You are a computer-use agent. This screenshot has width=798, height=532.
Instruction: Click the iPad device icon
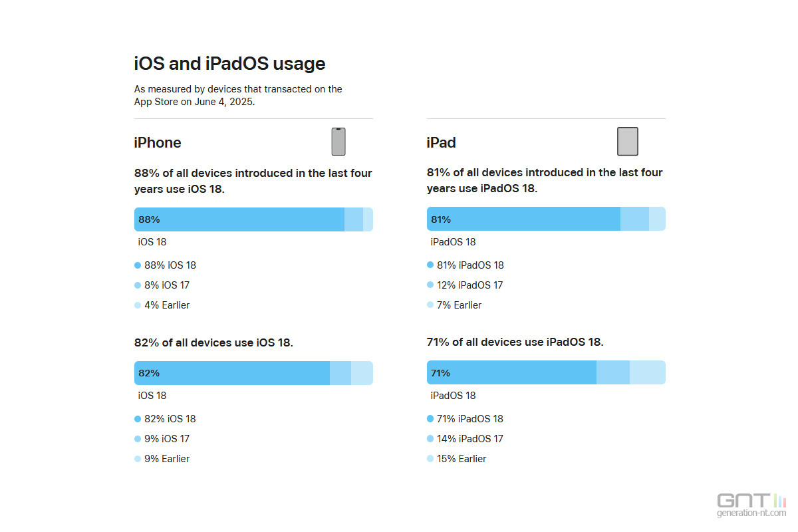point(628,142)
